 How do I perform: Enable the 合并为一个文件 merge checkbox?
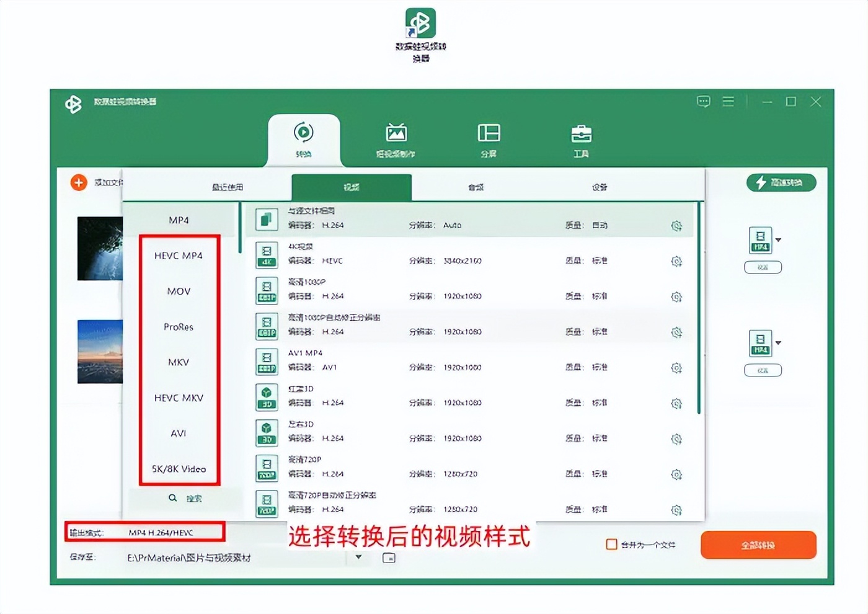coord(611,544)
